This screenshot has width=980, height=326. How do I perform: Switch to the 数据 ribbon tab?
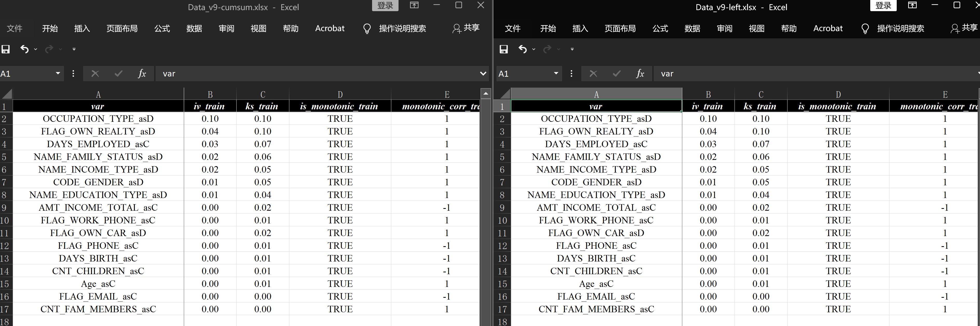(x=194, y=28)
